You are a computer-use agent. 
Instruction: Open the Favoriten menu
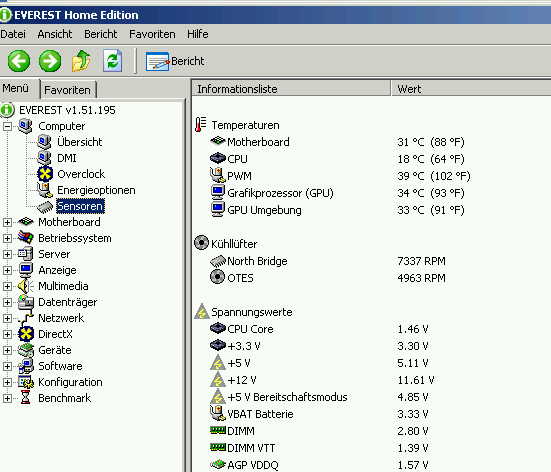coord(152,34)
